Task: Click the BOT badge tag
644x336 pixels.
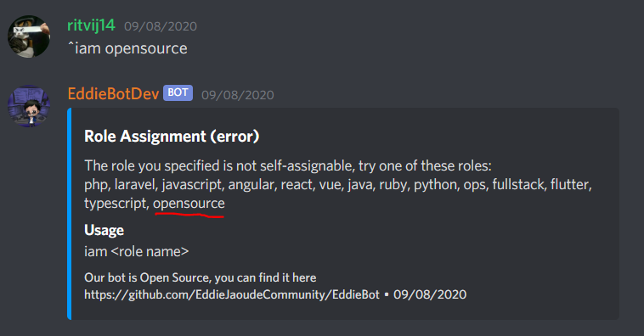Action: [178, 92]
